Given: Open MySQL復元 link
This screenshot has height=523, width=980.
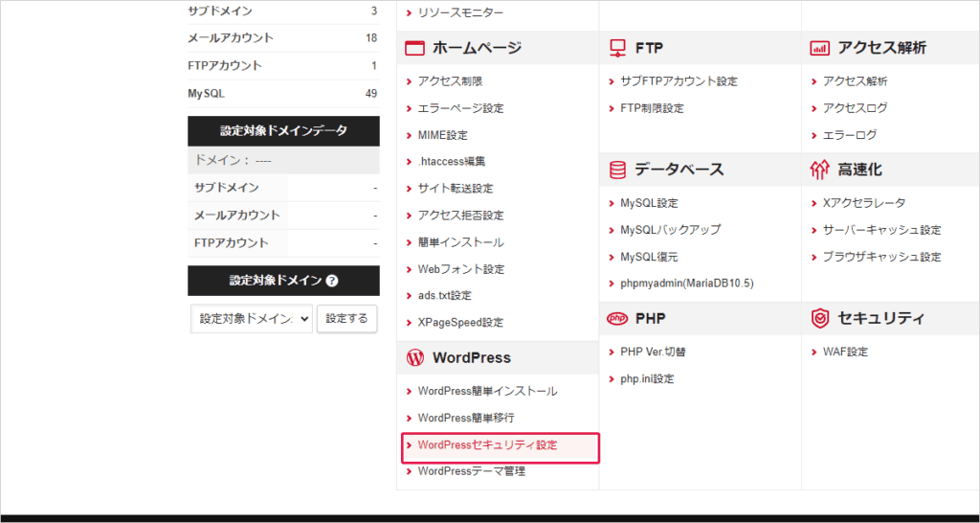Looking at the screenshot, I should click(649, 257).
